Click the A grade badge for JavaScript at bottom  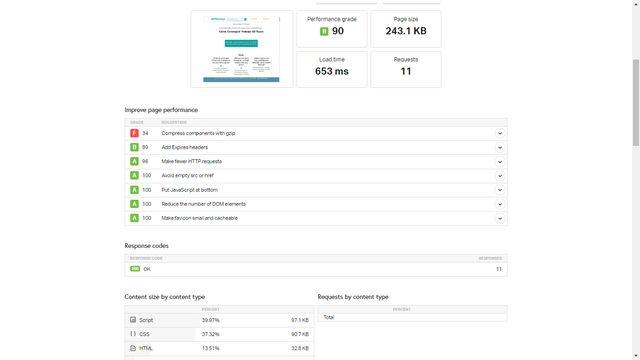134,190
